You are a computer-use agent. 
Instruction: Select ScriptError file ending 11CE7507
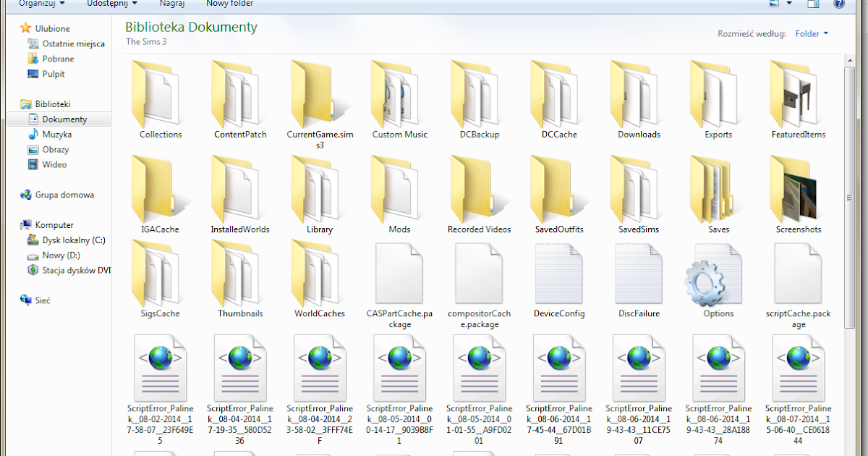[x=639, y=389]
